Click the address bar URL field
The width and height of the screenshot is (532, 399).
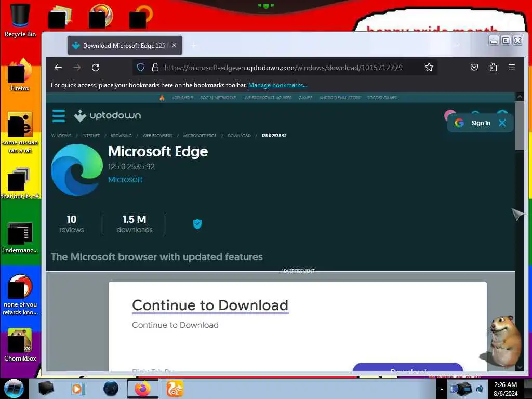click(283, 68)
